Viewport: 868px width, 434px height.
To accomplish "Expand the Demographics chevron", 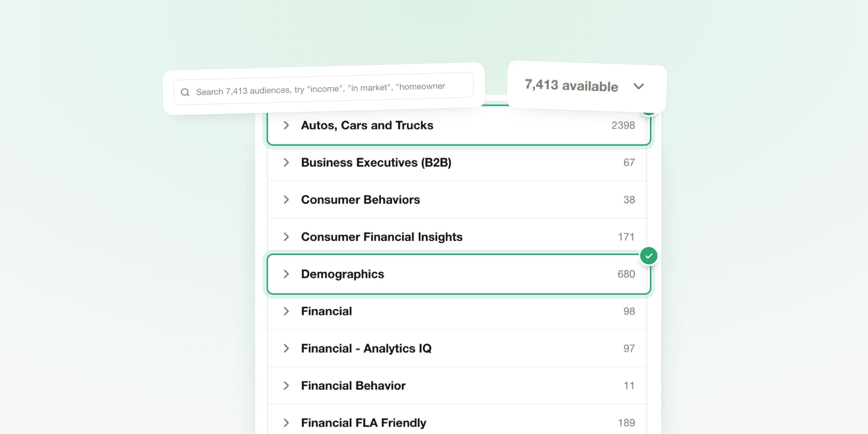I will tap(286, 274).
